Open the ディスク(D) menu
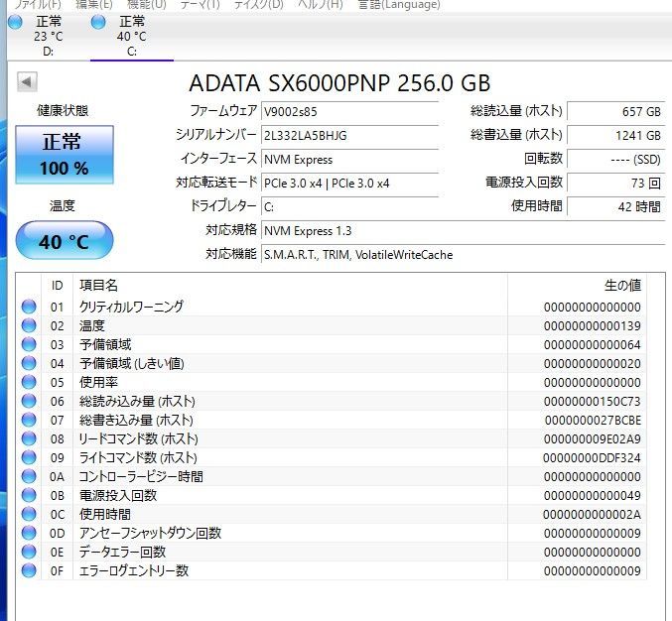Screen dimensions: 672x621 (x=258, y=5)
